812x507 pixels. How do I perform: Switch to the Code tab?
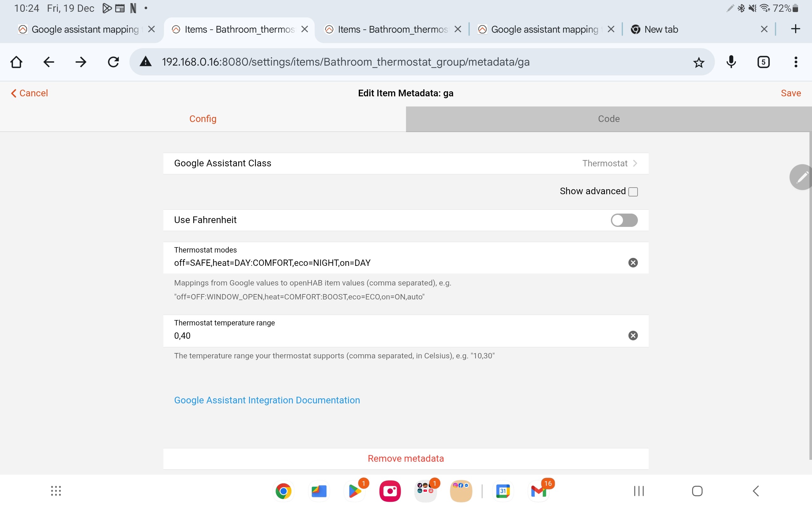point(609,119)
